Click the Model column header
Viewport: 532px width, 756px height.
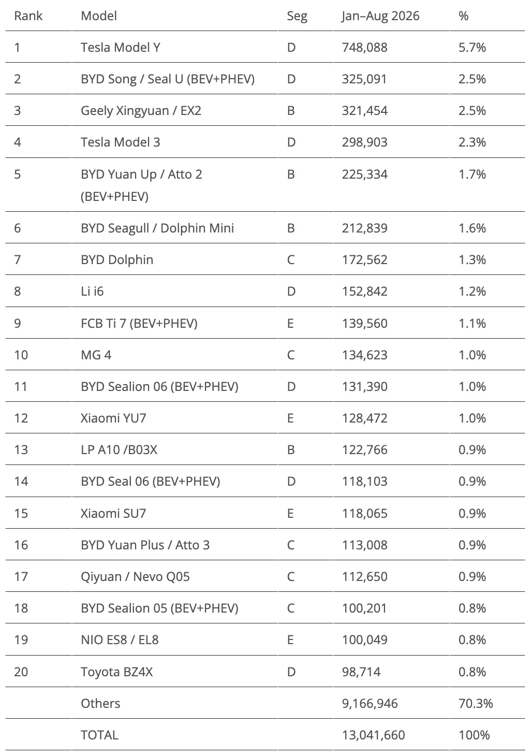pyautogui.click(x=99, y=16)
